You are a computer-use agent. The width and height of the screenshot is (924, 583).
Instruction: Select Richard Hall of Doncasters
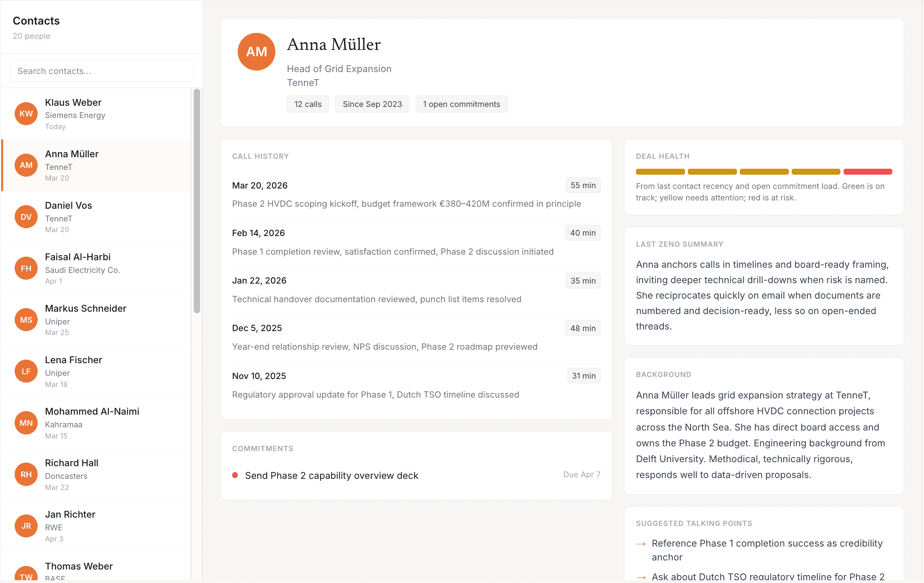pyautogui.click(x=96, y=474)
